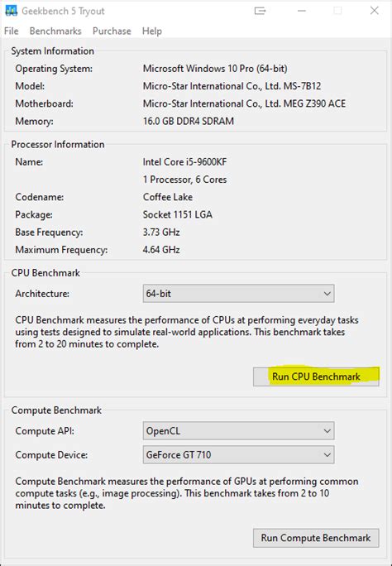This screenshot has height=566, width=392.
Task: Click the '4.64 GHz' maximum frequency value
Action: [161, 250]
